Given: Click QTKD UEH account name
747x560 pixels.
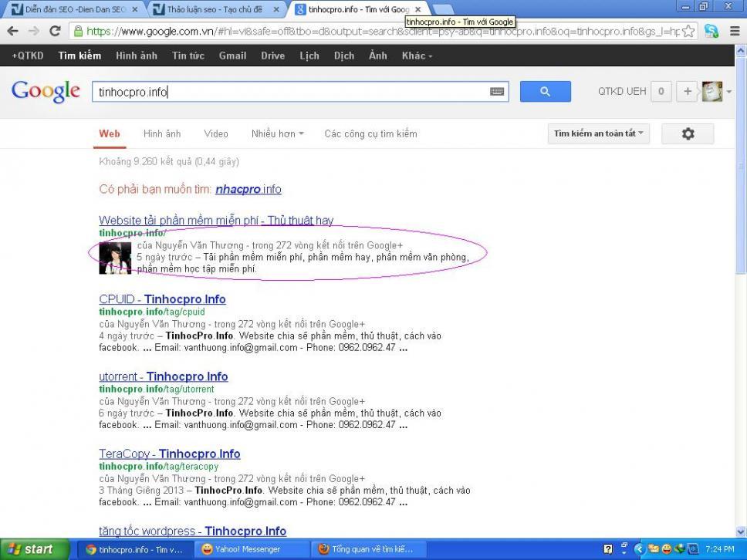Looking at the screenshot, I should [x=622, y=92].
